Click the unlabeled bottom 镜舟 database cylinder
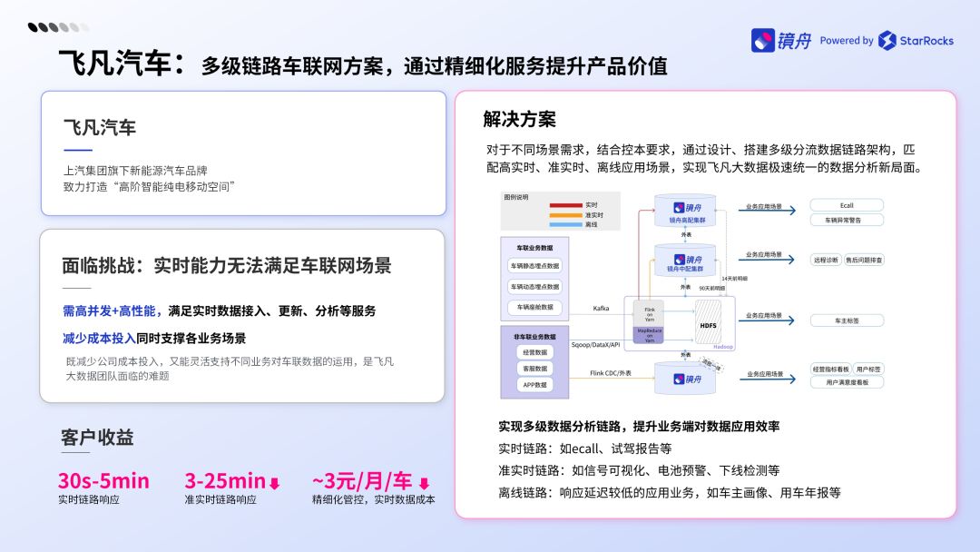Screen dimensions: 980x552 [x=685, y=379]
